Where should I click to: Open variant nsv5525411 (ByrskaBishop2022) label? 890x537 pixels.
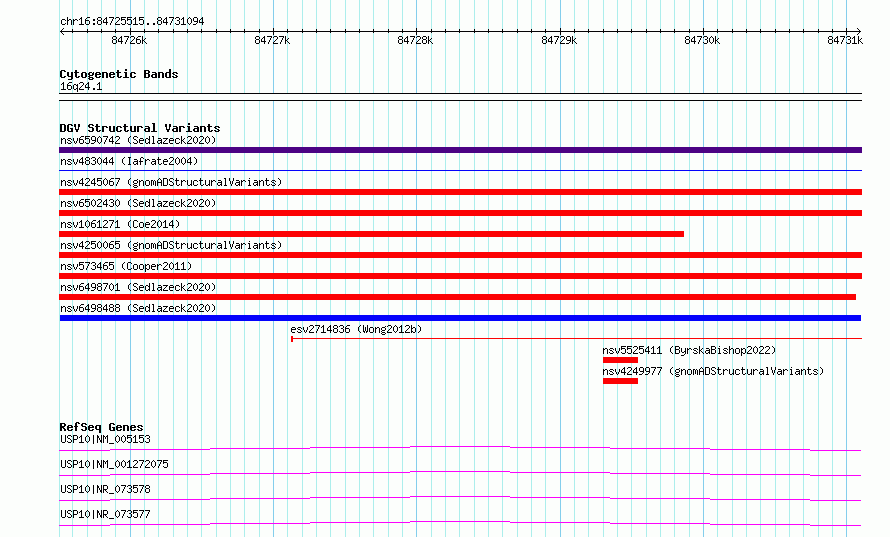[689, 350]
